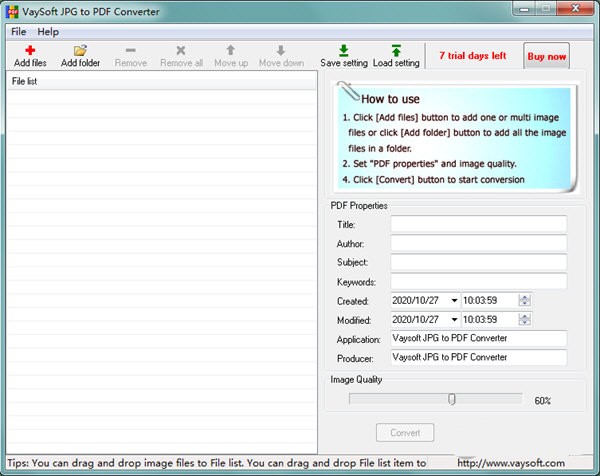Viewport: 600px width, 476px height.
Task: Click the Title input field
Action: (478, 224)
